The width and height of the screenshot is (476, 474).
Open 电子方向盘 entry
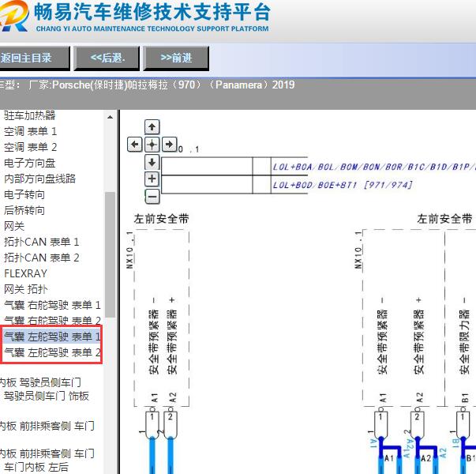pos(29,163)
